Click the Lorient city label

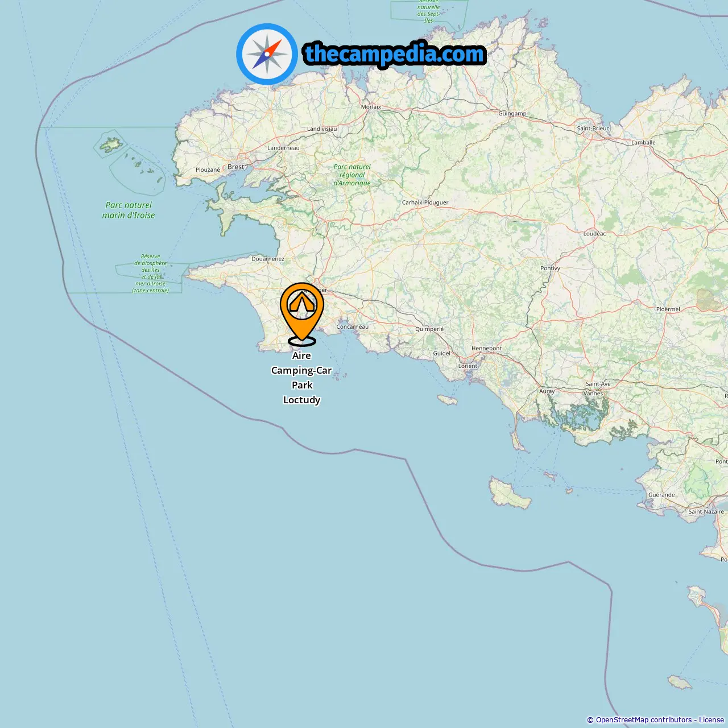pos(468,366)
